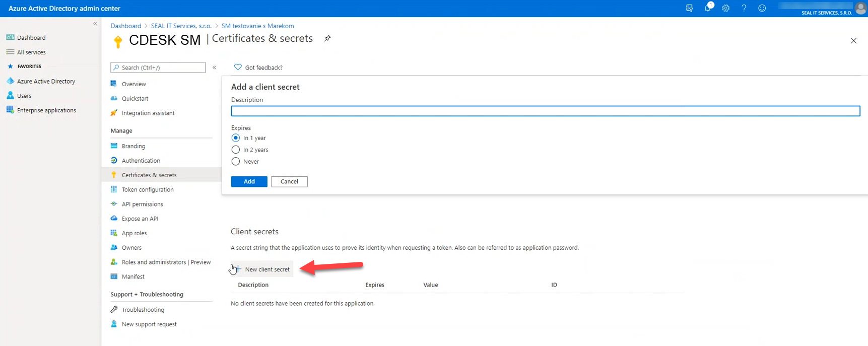Open the directory and subscription filter icon
The width and height of the screenshot is (868, 346).
pos(690,8)
